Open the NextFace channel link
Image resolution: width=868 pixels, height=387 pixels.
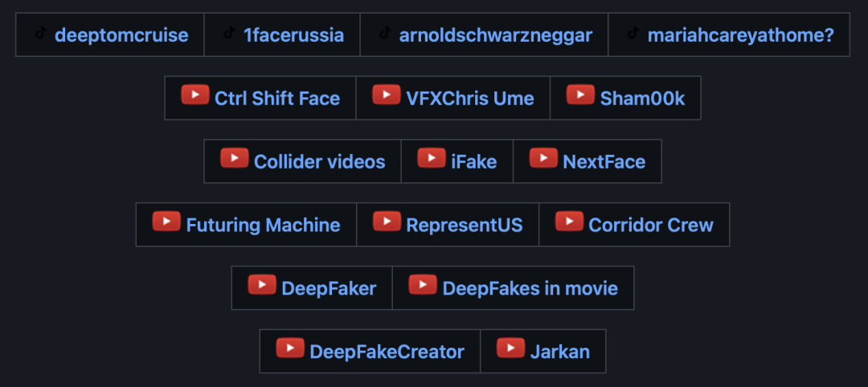coord(604,162)
